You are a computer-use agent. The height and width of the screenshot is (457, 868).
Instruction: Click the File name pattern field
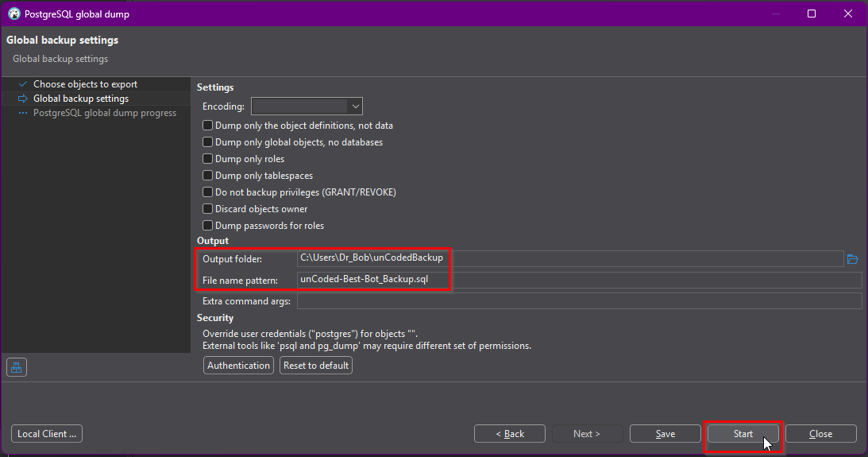click(x=578, y=280)
